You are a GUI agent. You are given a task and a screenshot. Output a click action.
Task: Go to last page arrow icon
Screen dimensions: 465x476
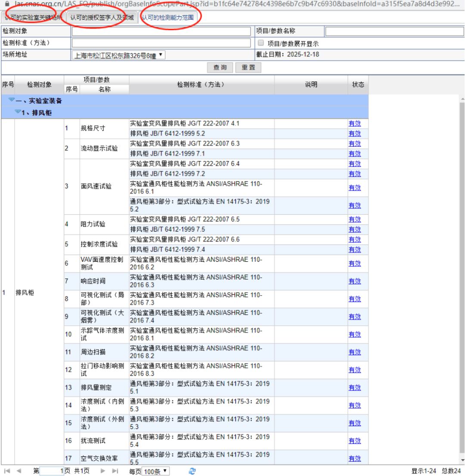[115, 471]
